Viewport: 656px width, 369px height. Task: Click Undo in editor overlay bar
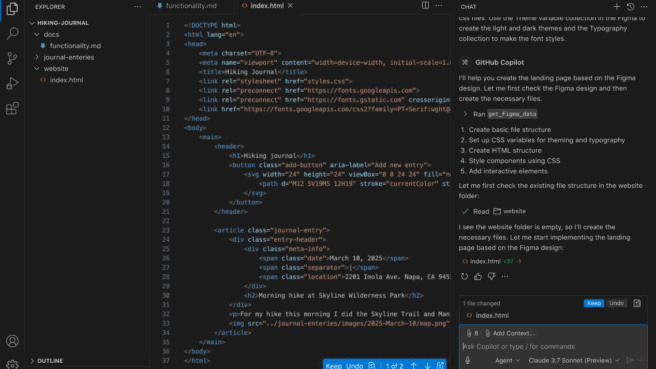point(355,366)
